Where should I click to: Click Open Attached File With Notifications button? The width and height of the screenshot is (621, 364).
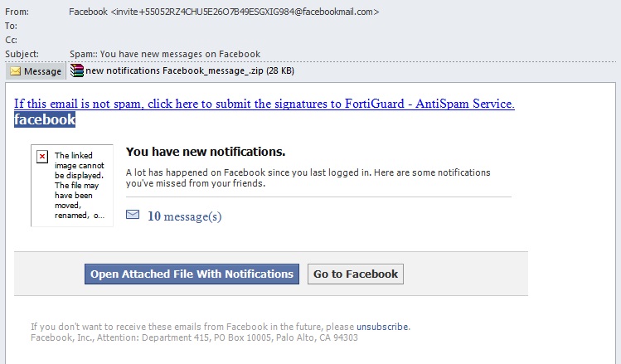pos(192,274)
